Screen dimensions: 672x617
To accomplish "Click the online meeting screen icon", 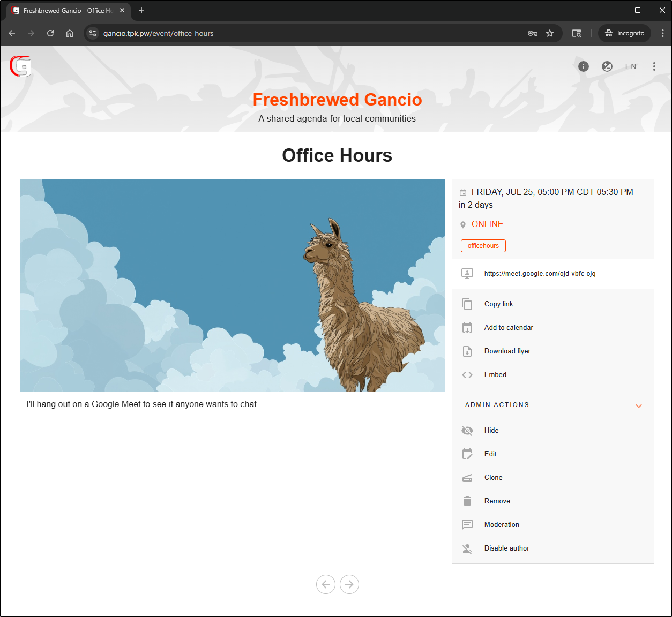I will click(x=467, y=274).
